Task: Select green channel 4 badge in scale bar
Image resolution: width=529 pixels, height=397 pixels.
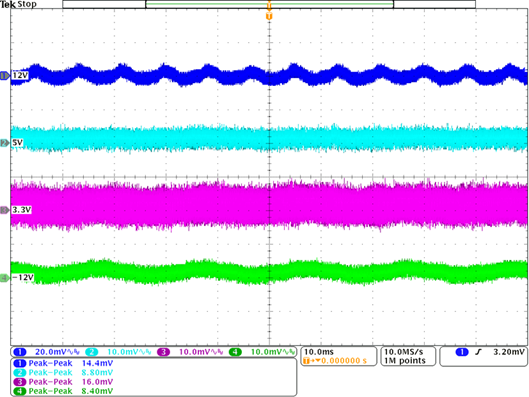Action: point(235,352)
